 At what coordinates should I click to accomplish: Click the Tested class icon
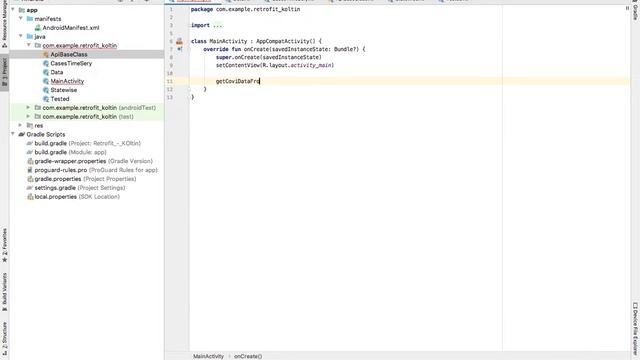(x=46, y=99)
